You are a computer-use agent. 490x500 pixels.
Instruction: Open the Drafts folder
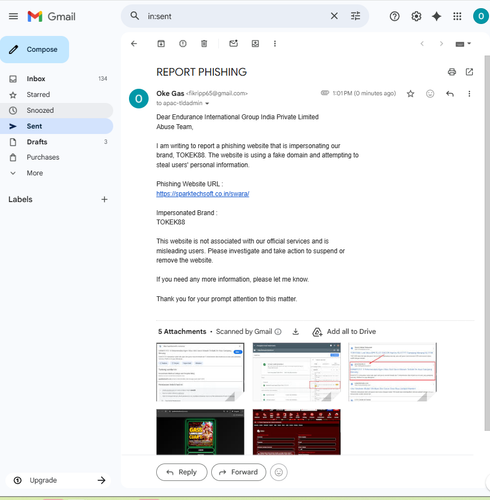pos(57,142)
